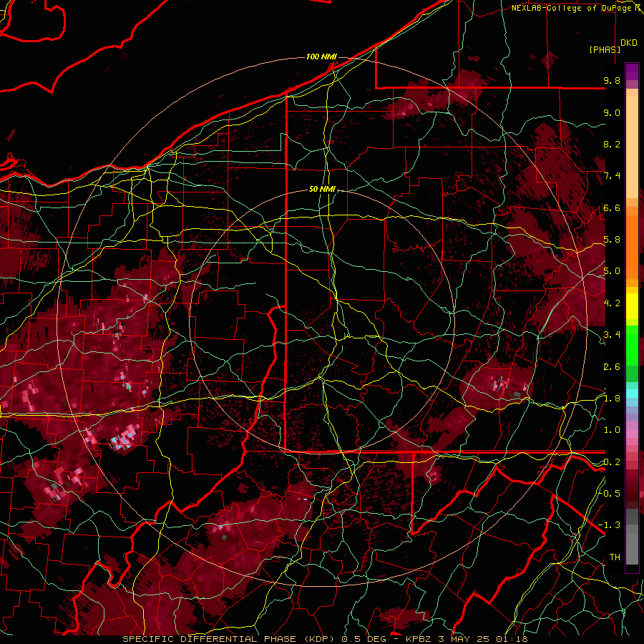The height and width of the screenshot is (644, 644).
Task: Click the "50 NMI" range ring label
Action: click(x=323, y=190)
